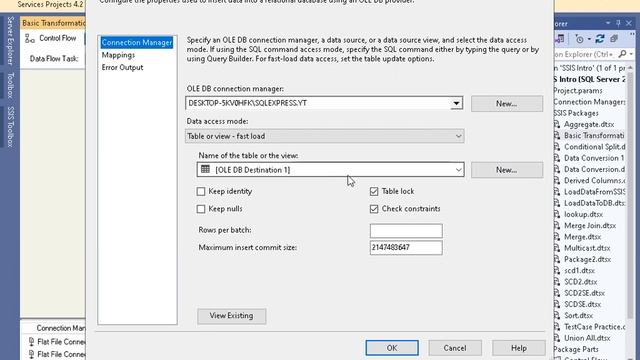Open the Basic Transformation document tab
This screenshot has width=640, height=360.
(x=53, y=23)
